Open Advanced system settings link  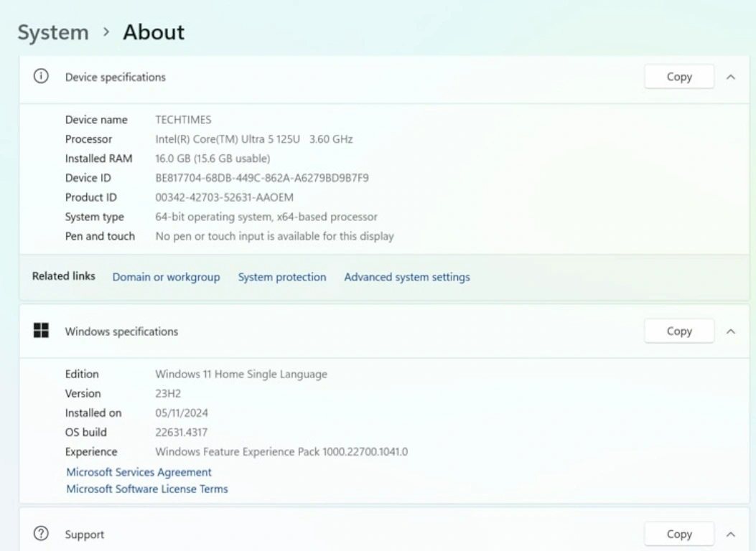pyautogui.click(x=407, y=277)
